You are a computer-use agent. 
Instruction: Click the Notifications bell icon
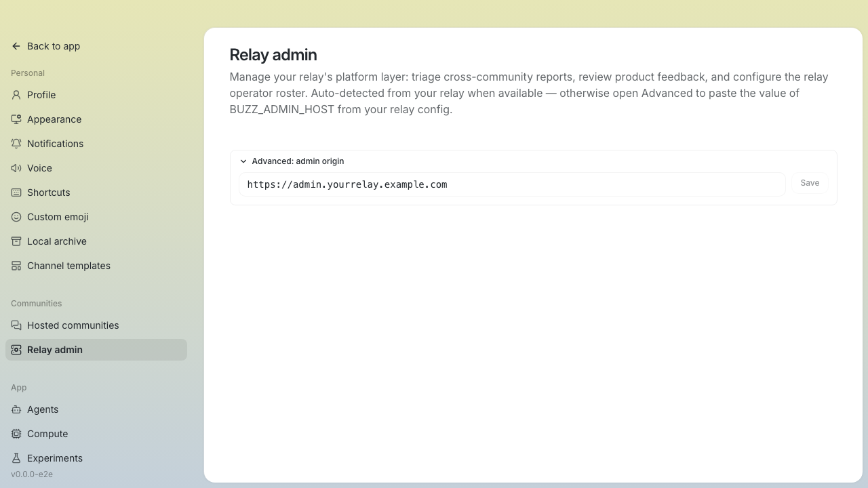16,144
